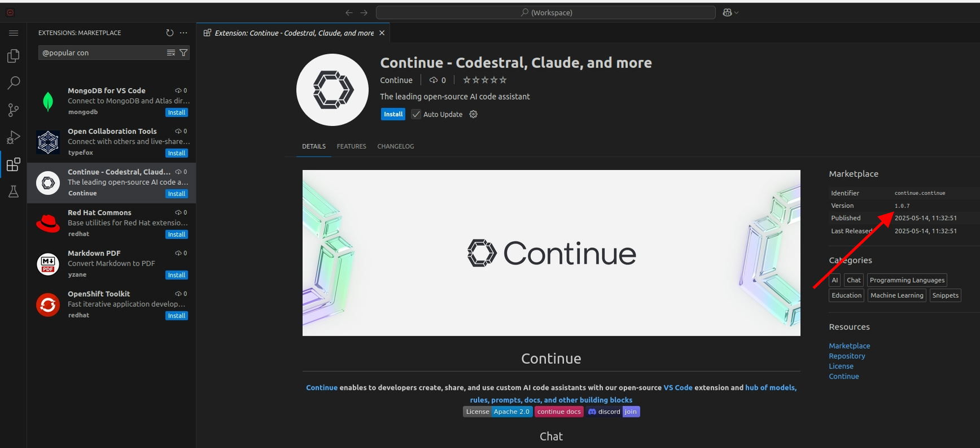Click the Continue publisher name
This screenshot has width=980, height=448.
[396, 80]
